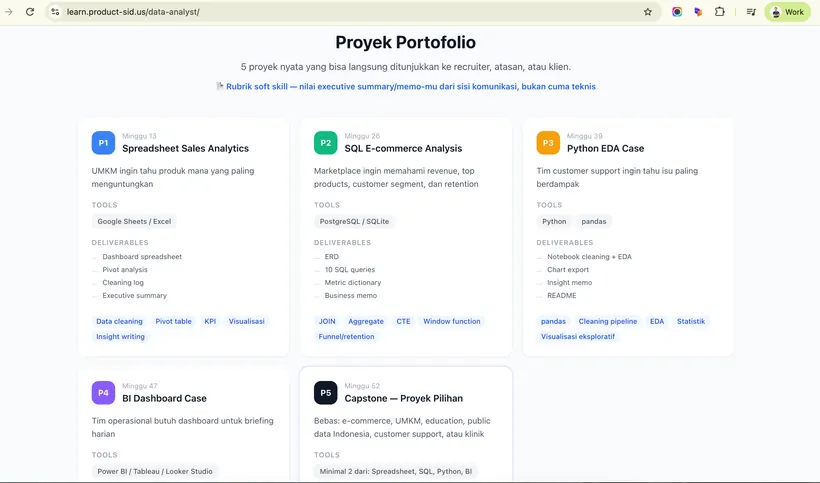Click the PostgreSQL / SQLite tool chip

(x=354, y=221)
